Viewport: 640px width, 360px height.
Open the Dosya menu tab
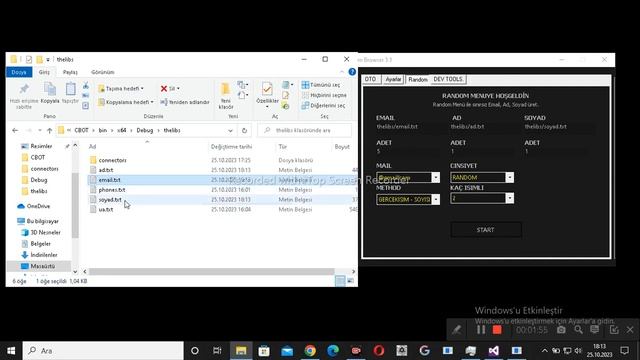coord(19,72)
